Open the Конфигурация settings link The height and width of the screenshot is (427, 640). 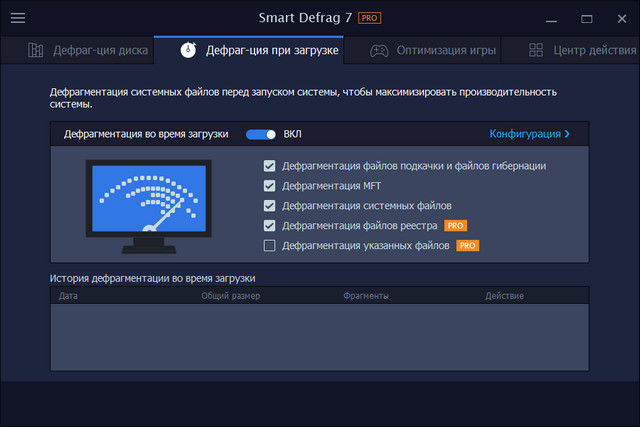pos(529,133)
